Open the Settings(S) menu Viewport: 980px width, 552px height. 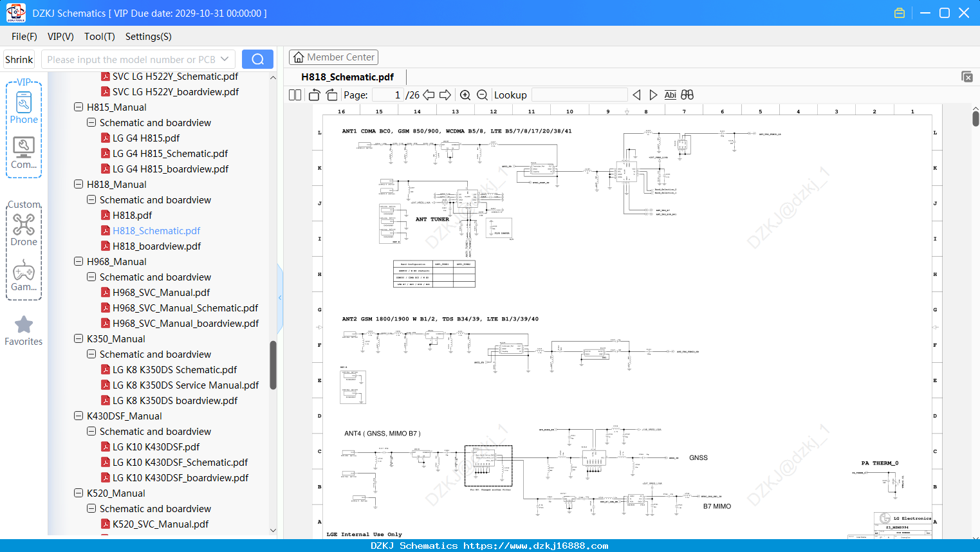click(149, 37)
